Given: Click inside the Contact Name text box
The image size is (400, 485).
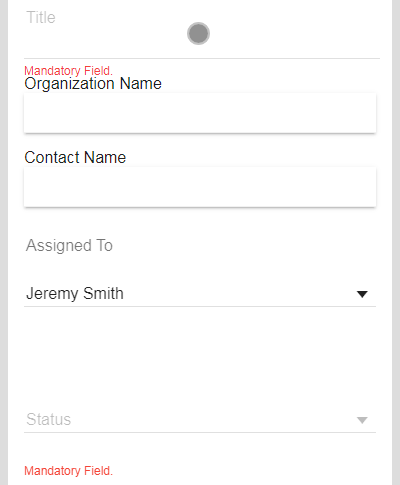Looking at the screenshot, I should (x=200, y=187).
